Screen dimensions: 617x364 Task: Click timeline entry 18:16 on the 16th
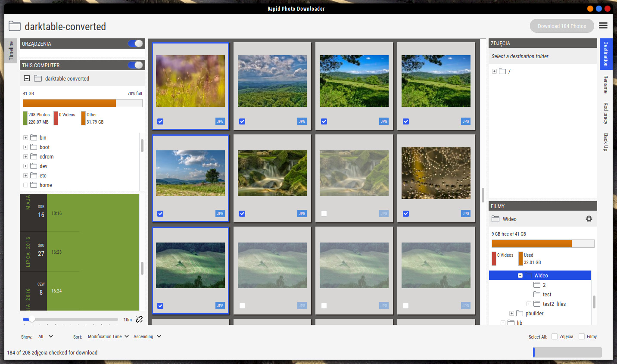pos(56,213)
